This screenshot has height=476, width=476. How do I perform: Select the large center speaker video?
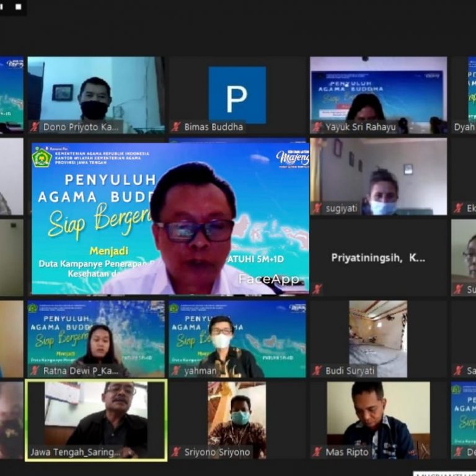170,218
